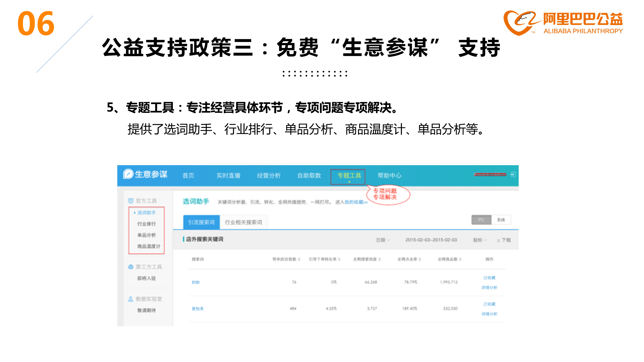This screenshot has height=362, width=644.
Task: Open the 帮助中心 menu item
Action: [390, 175]
